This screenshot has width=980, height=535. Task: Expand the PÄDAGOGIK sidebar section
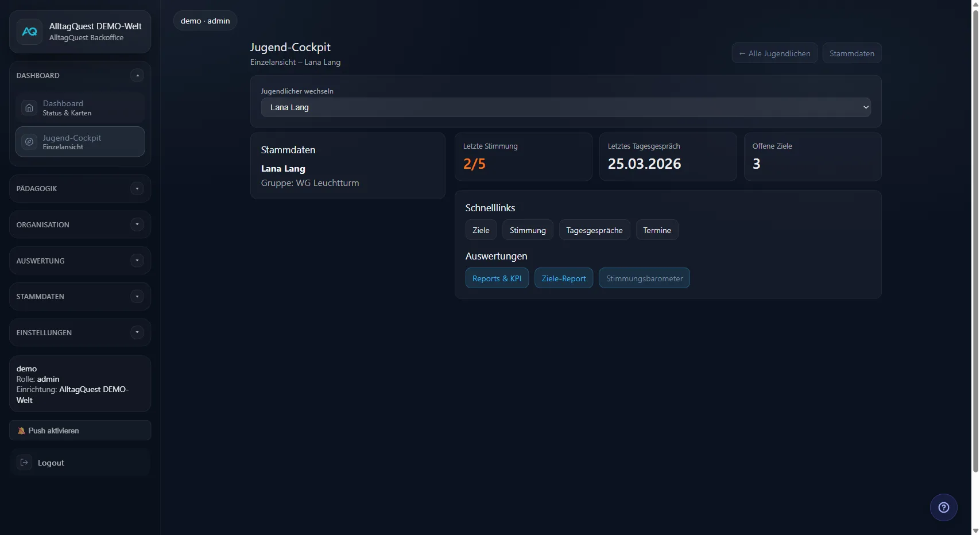click(137, 189)
